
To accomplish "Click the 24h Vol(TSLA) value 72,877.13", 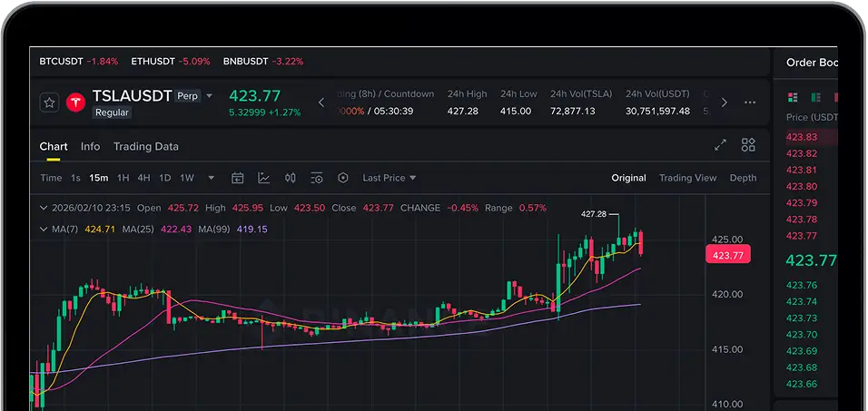I will tap(573, 112).
